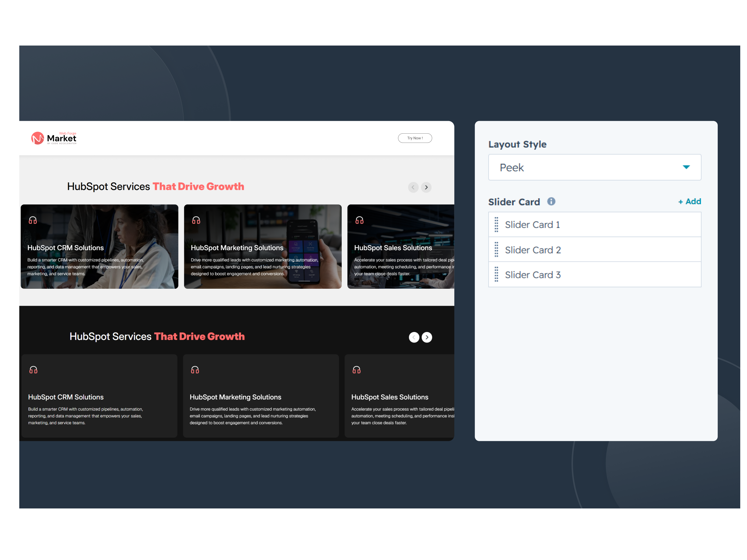Image resolution: width=747 pixels, height=560 pixels.
Task: Click the Layout Style dropdown arrow
Action: (x=686, y=167)
